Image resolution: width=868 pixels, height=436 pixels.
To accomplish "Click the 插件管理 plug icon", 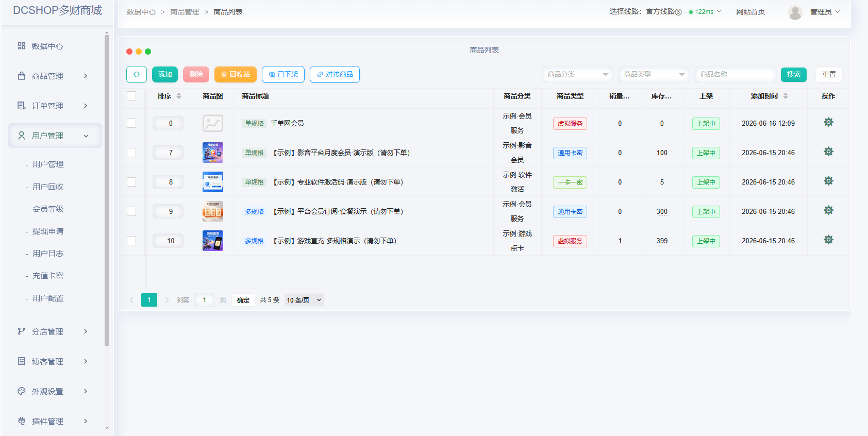I will [22, 421].
